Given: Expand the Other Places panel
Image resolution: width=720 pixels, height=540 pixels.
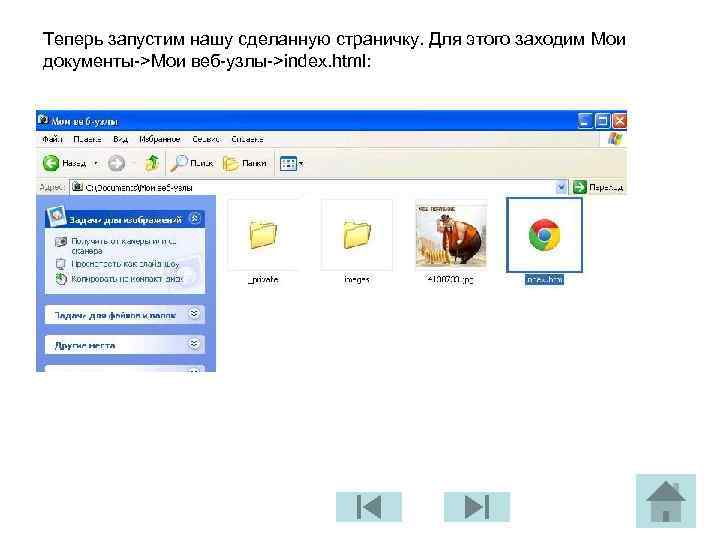Looking at the screenshot, I should 194,343.
